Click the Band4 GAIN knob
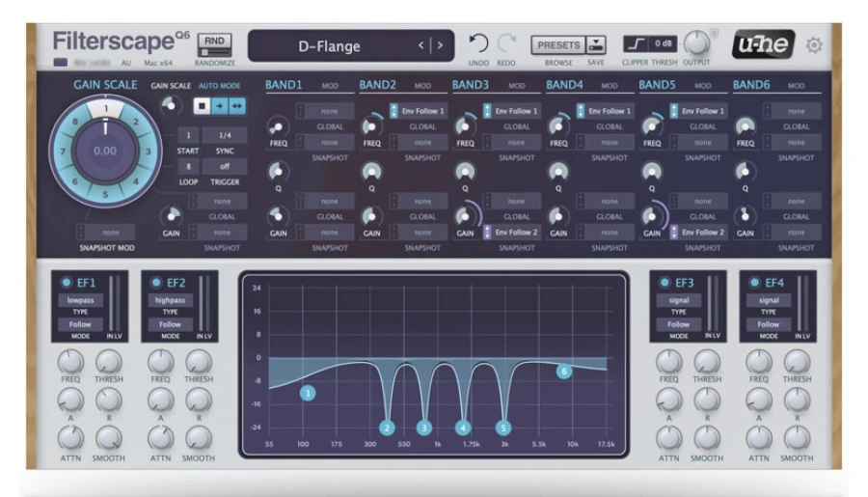The image size is (868, 497). click(x=558, y=216)
